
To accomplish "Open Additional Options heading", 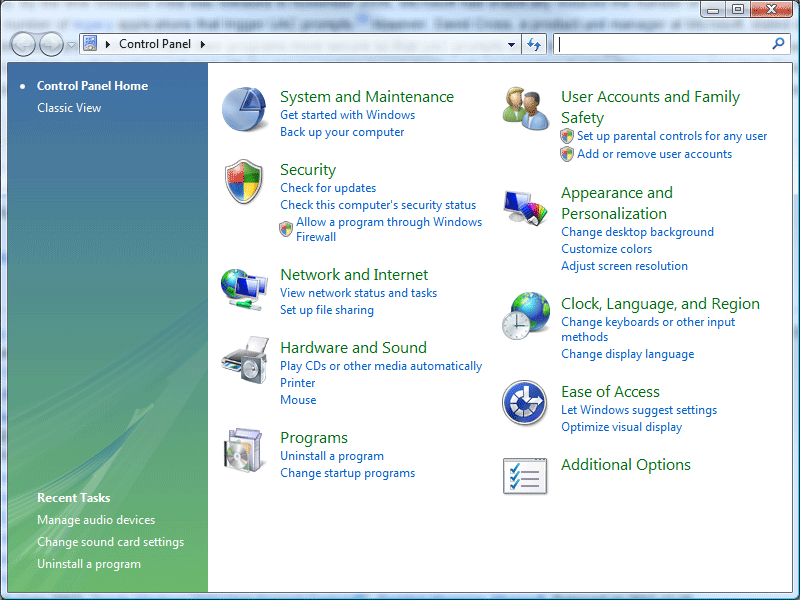I will click(x=626, y=465).
